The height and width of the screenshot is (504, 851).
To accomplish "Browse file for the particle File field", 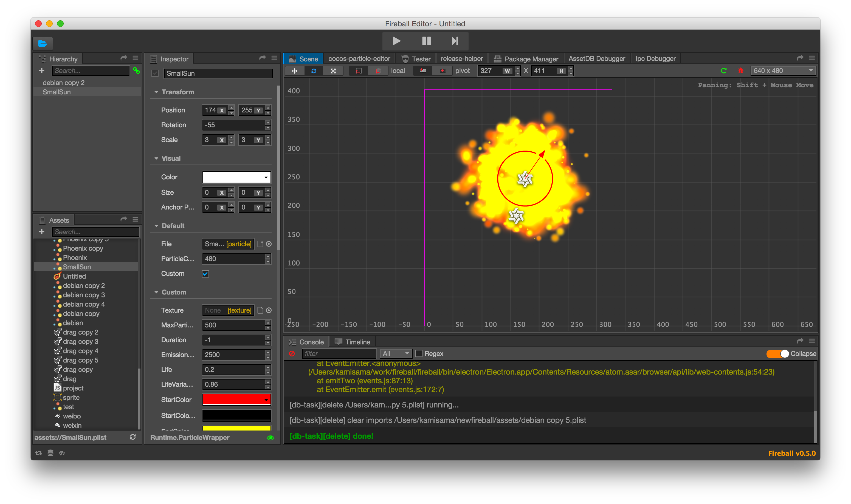I will click(x=260, y=244).
